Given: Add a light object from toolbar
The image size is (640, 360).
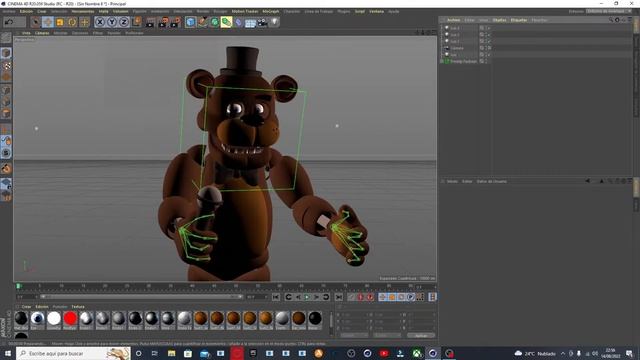Looking at the screenshot, I should [275, 22].
